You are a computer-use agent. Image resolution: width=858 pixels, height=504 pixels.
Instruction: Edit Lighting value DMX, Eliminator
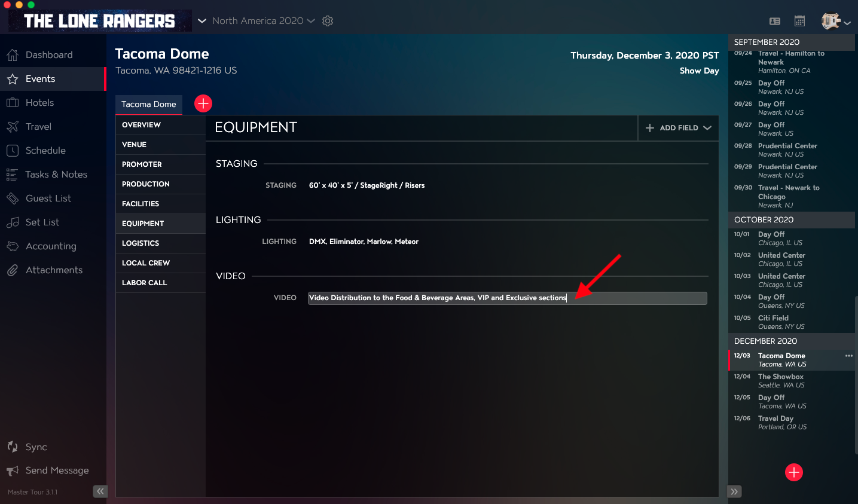[x=364, y=242]
